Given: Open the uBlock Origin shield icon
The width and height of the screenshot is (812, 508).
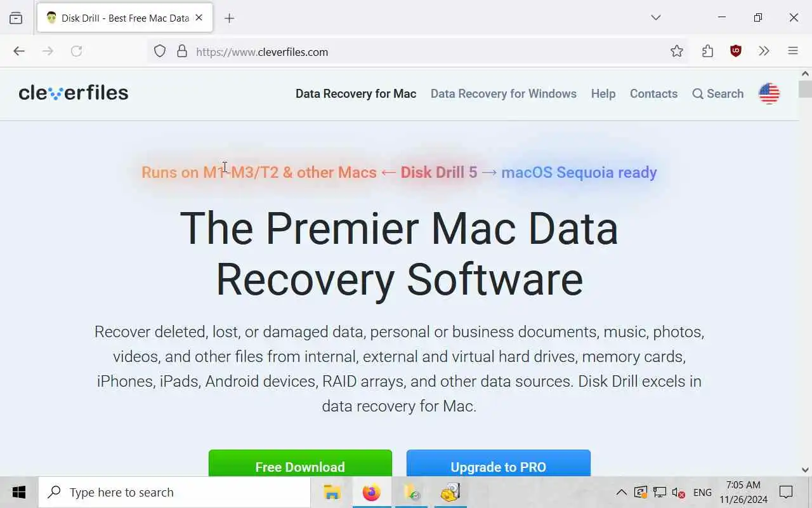Looking at the screenshot, I should point(736,51).
